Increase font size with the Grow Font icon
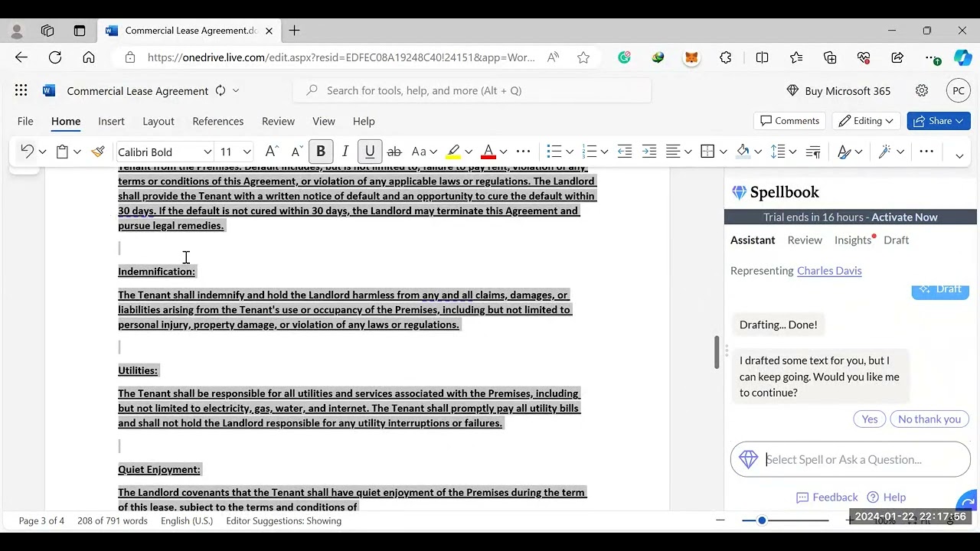This screenshot has width=980, height=551. [x=271, y=152]
